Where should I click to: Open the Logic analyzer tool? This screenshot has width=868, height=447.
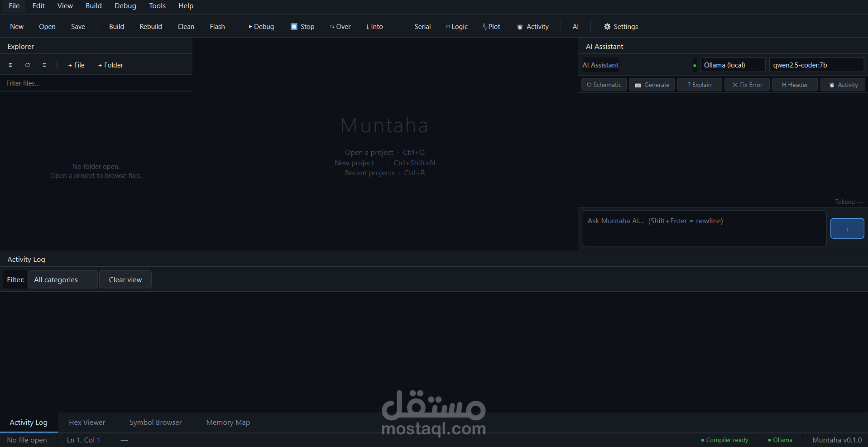tap(457, 27)
